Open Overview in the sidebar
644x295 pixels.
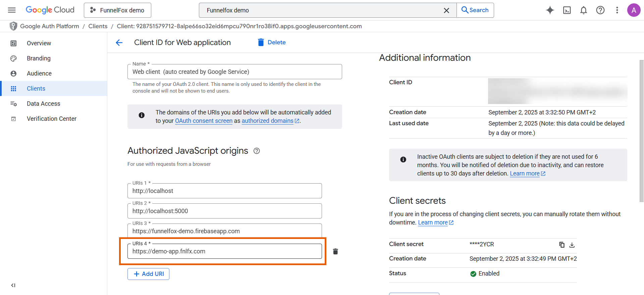click(54, 43)
